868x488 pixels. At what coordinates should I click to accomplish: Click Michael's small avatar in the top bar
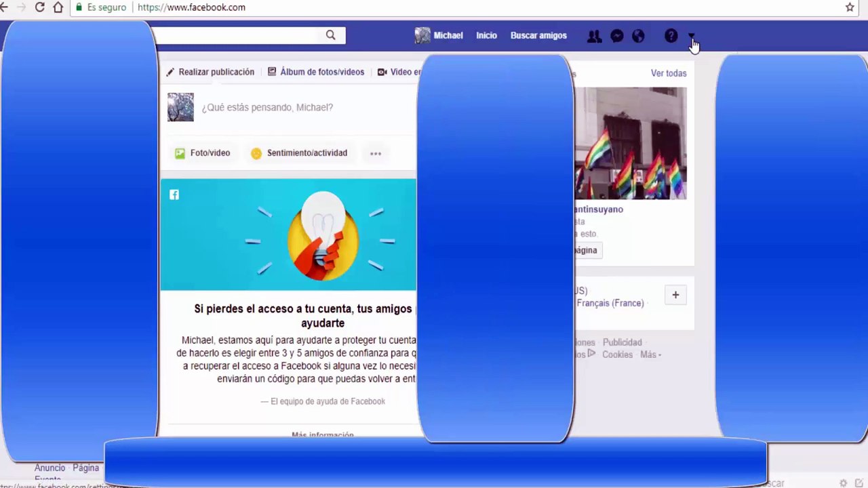click(x=422, y=35)
